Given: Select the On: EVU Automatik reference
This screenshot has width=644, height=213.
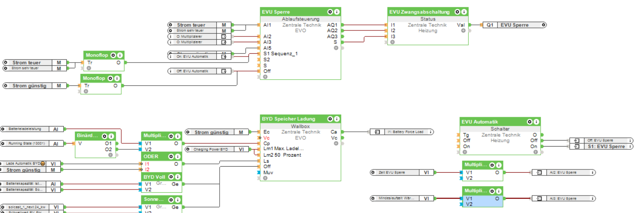Looking at the screenshot, I should point(199,56).
